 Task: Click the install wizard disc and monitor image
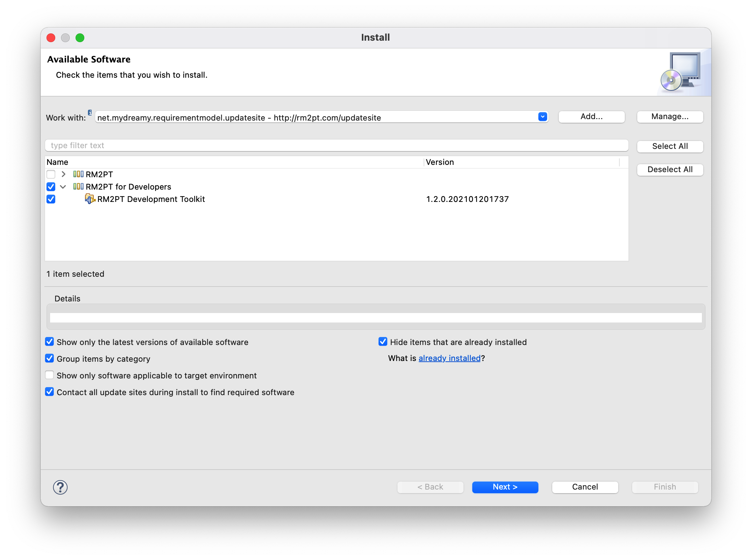[x=681, y=72]
